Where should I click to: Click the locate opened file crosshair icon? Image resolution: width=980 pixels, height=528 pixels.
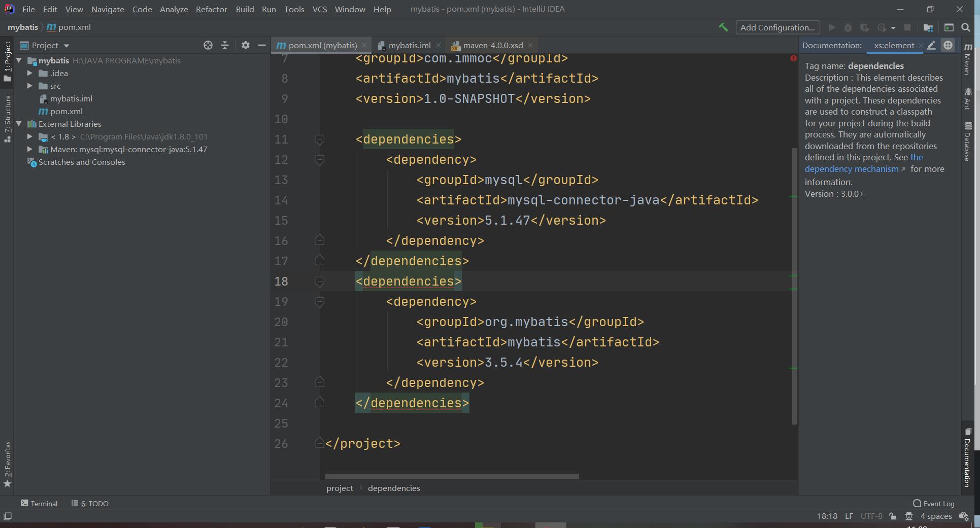point(208,45)
